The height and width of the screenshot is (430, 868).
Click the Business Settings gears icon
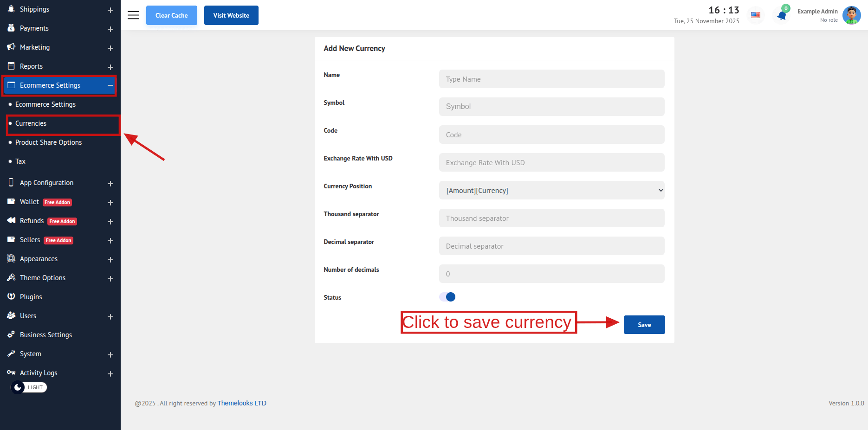11,334
